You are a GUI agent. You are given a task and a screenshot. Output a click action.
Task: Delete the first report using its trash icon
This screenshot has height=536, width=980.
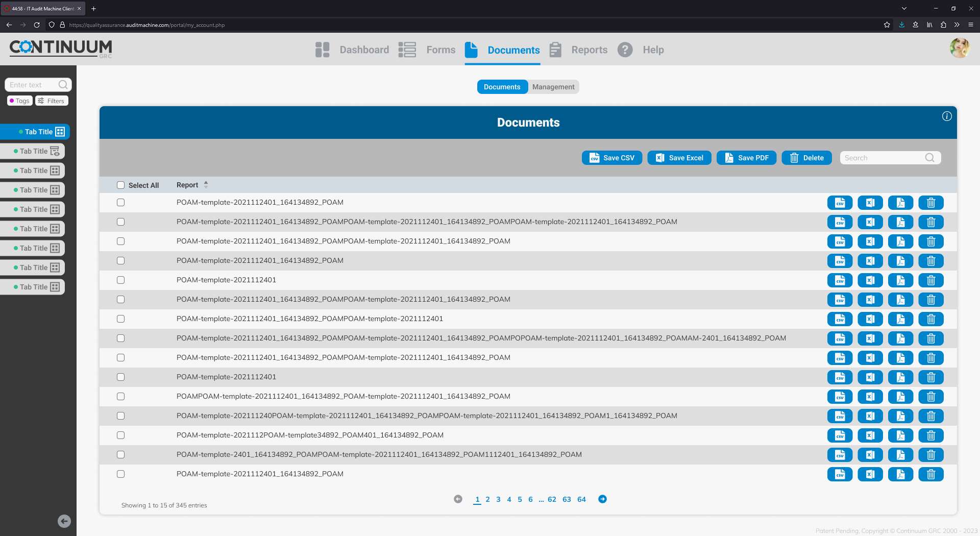(931, 203)
